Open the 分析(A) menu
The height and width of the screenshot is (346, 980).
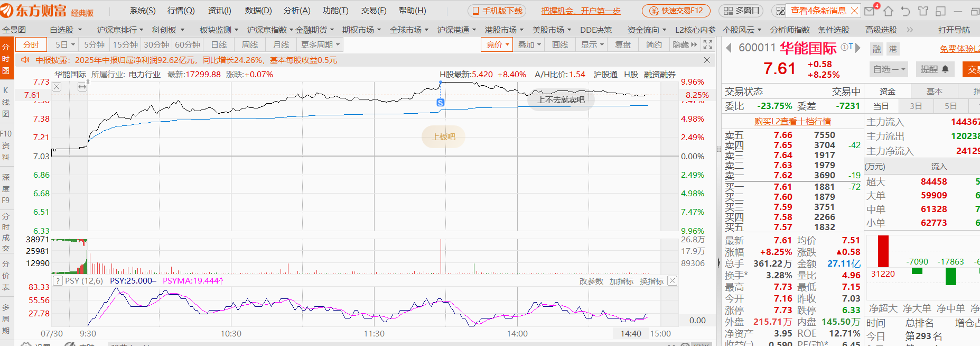(297, 11)
